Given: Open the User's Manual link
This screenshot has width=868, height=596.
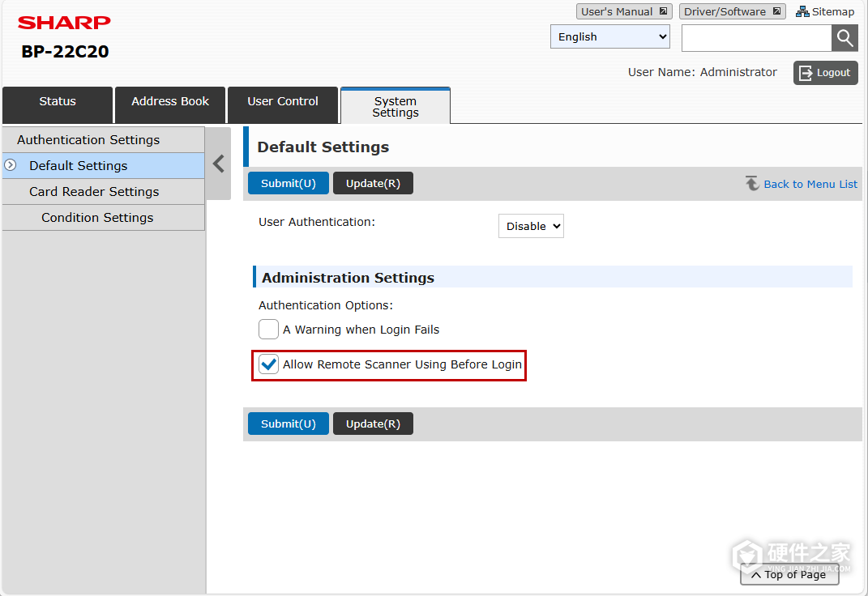Looking at the screenshot, I should pyautogui.click(x=624, y=11).
